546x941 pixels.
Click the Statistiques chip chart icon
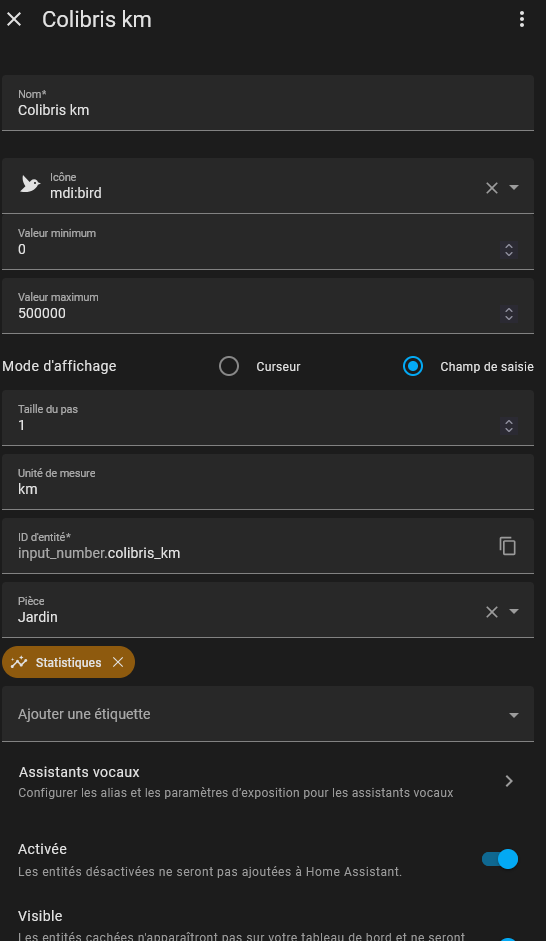coord(19,662)
